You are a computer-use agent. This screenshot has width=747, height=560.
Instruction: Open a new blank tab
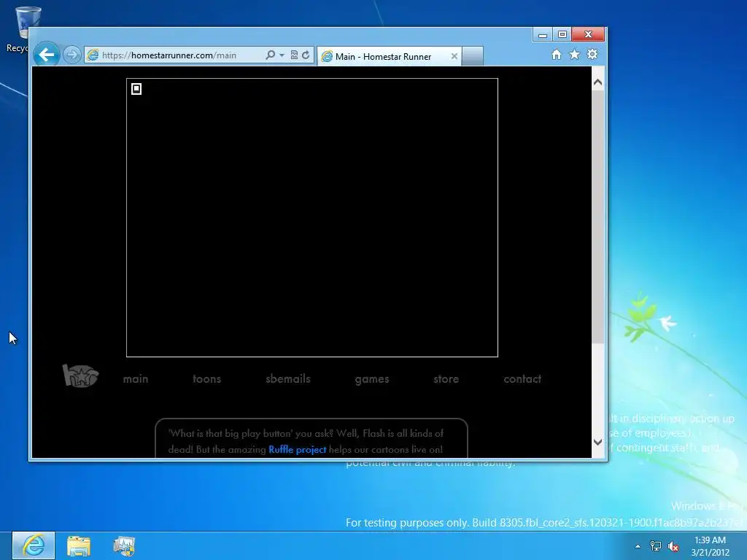473,56
